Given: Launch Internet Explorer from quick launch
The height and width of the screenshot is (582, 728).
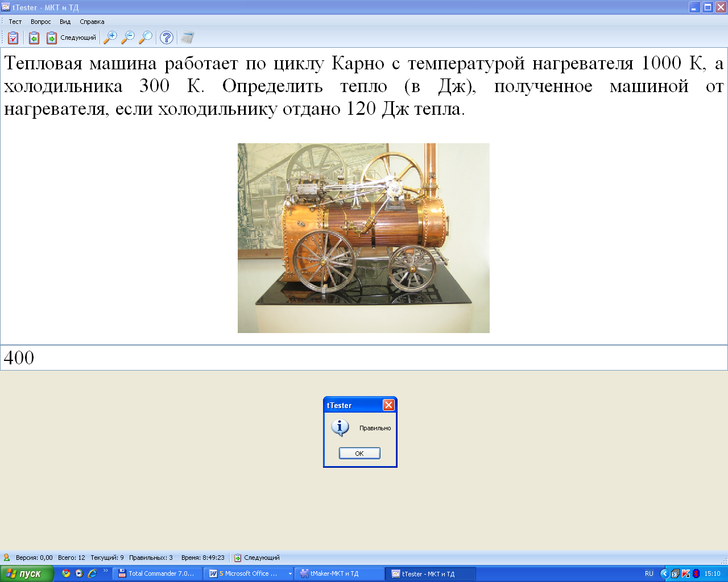Looking at the screenshot, I should [92, 573].
